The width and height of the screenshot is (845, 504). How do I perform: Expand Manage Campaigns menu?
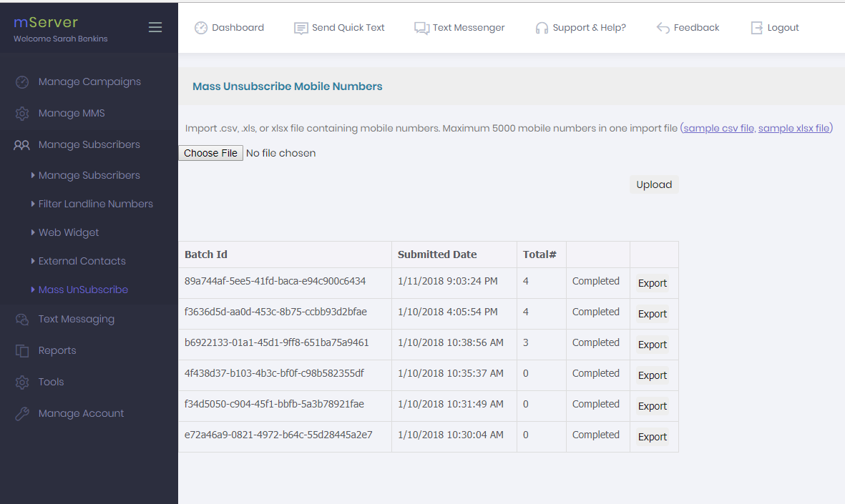89,81
